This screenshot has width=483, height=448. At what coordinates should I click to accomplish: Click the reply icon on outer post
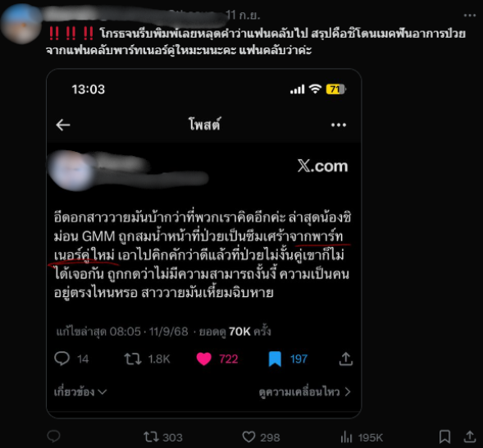[53, 437]
